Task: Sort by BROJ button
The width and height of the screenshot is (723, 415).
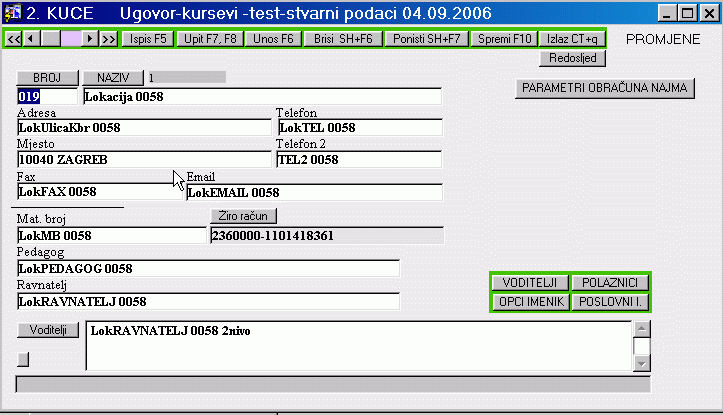Action: 47,77
